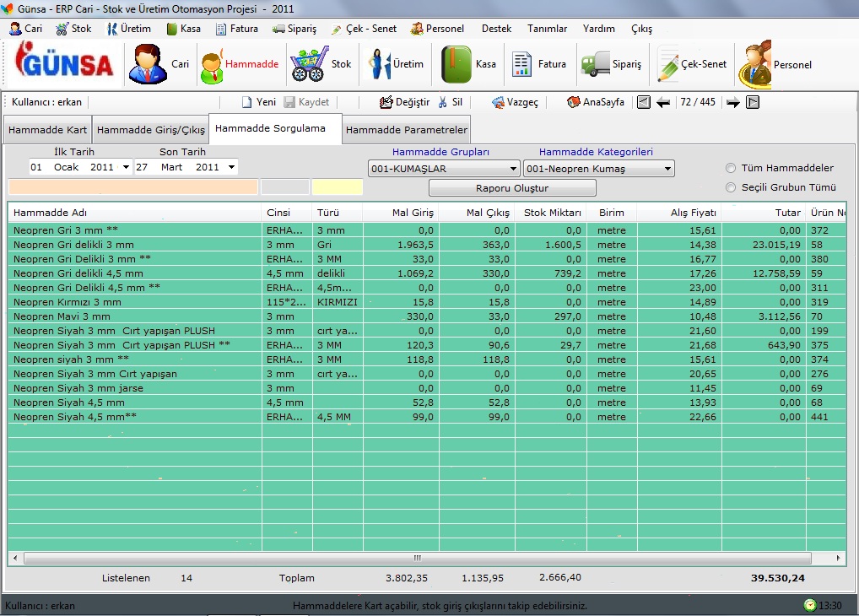
Task: Click clock icon in status bar
Action: pyautogui.click(x=810, y=605)
